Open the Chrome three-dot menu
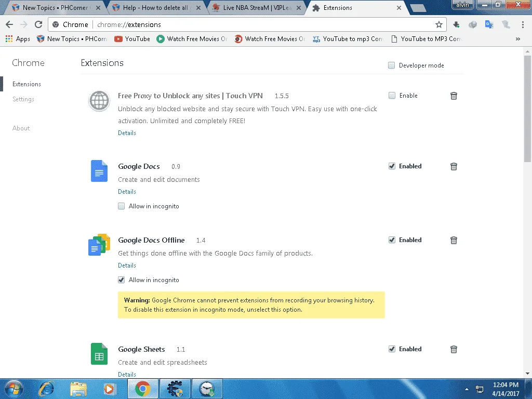The width and height of the screenshot is (532, 399). point(523,24)
